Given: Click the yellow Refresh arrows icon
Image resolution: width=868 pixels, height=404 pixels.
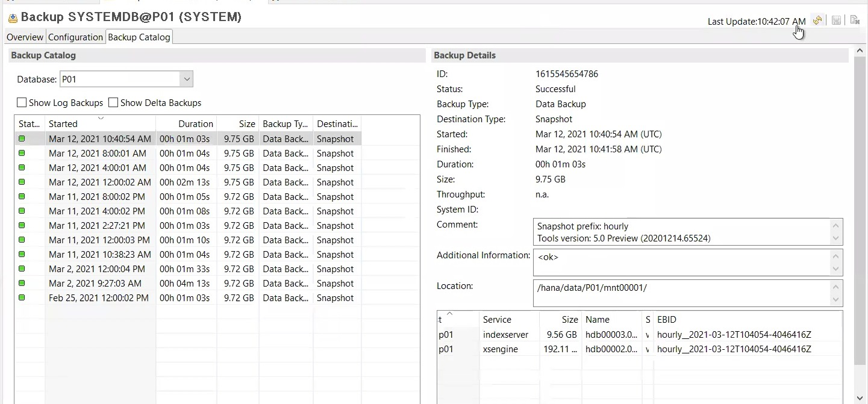Looking at the screenshot, I should pyautogui.click(x=817, y=20).
